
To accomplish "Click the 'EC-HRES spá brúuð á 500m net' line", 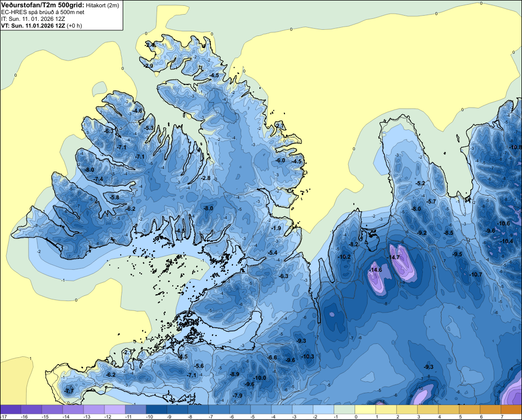I will pos(43,13).
